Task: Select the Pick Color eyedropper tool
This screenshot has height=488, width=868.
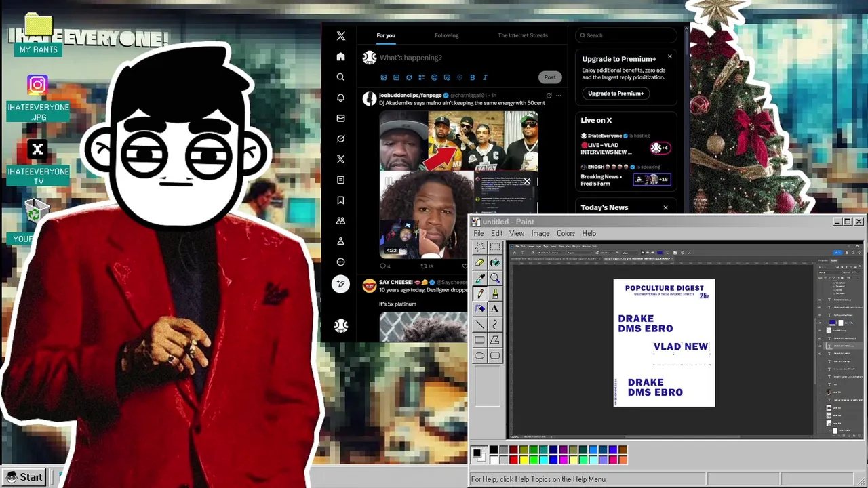Action: [480, 279]
